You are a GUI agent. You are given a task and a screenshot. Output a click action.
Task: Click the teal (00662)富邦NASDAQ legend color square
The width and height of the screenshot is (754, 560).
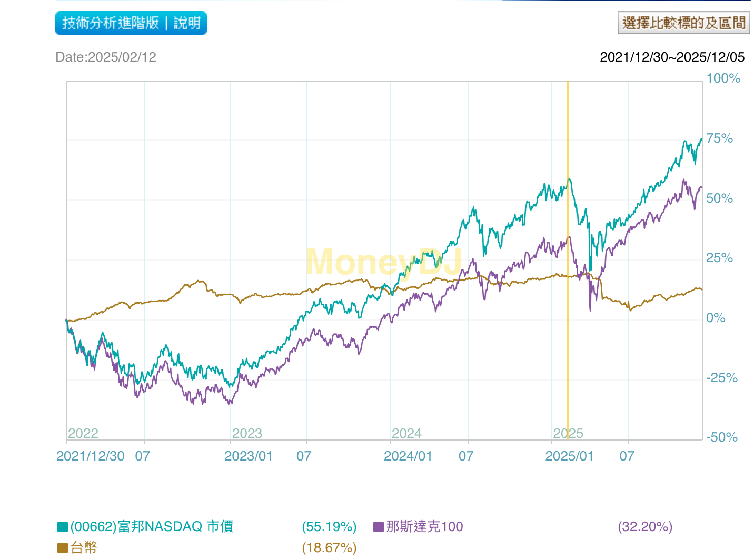click(62, 526)
